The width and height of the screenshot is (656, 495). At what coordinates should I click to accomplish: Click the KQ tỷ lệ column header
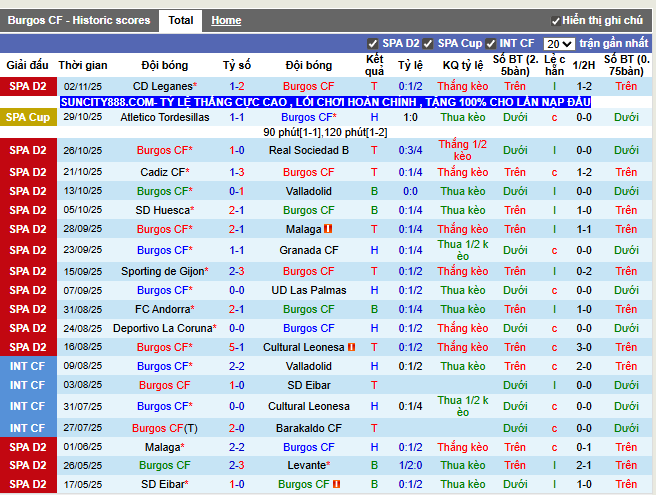463,65
